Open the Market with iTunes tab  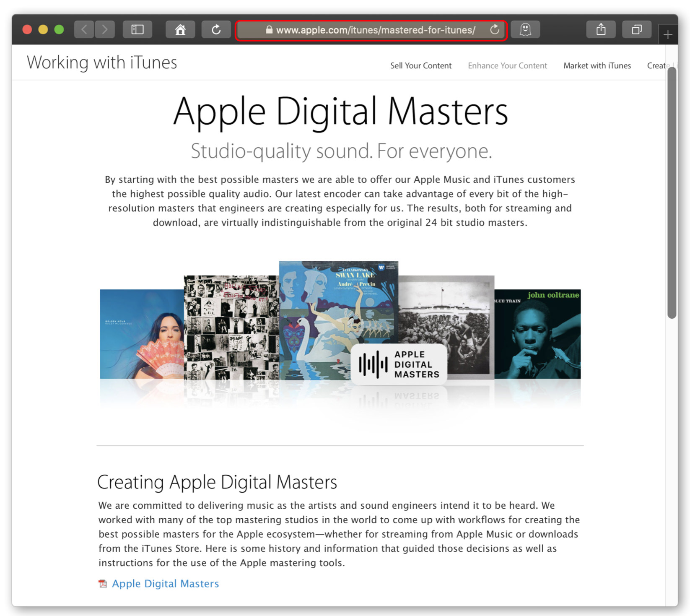(597, 66)
